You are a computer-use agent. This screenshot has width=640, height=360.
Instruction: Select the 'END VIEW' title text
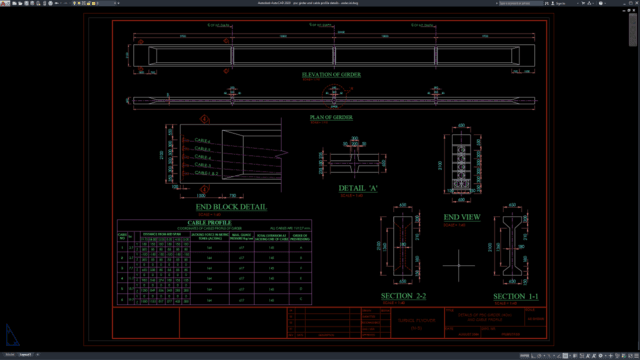coord(462,217)
